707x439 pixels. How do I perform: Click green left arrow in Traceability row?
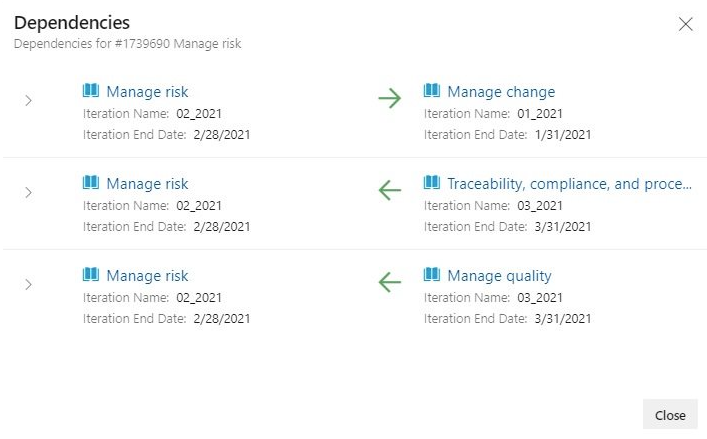click(x=390, y=190)
